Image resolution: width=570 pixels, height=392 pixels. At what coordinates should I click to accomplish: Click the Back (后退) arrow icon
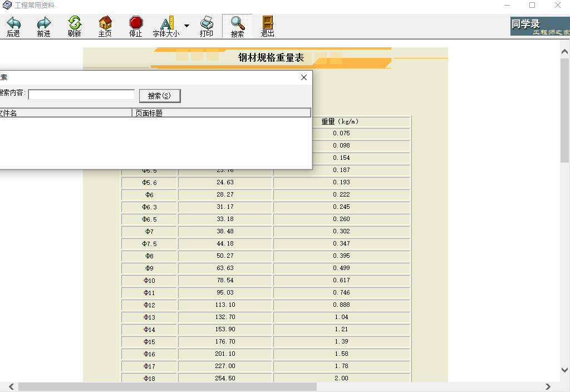coord(13,23)
